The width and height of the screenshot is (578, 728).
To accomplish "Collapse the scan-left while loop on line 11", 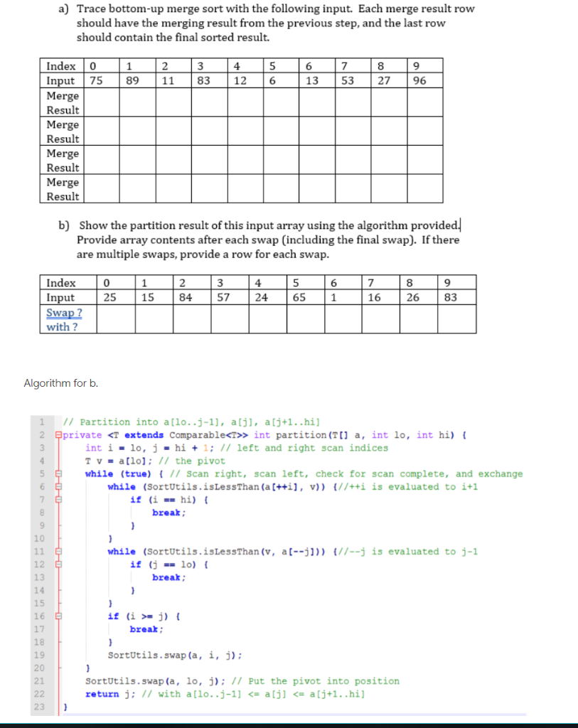I will pyautogui.click(x=58, y=551).
